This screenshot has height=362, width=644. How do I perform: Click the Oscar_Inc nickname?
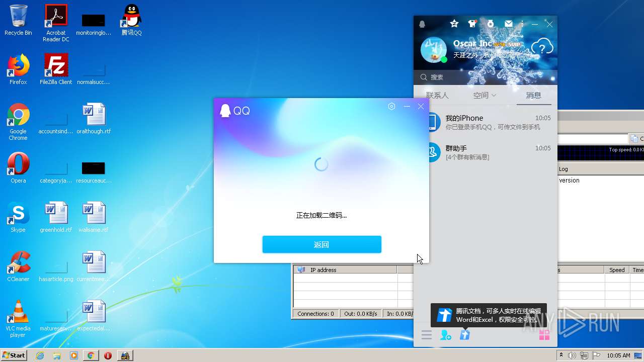(472, 44)
